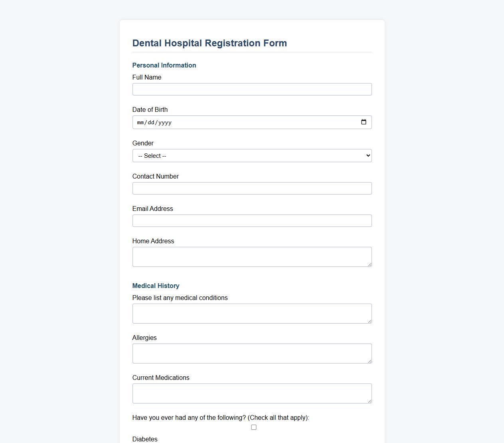Click the Gender dropdown chevron arrow
The height and width of the screenshot is (443, 504).
tap(367, 155)
